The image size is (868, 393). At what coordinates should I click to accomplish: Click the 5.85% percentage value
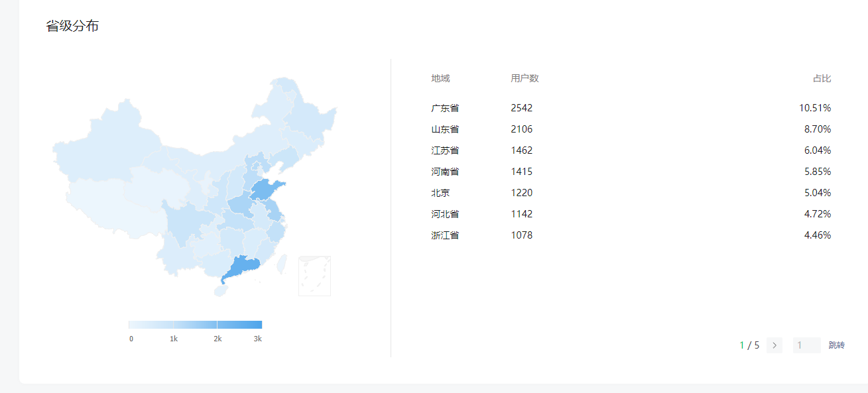point(818,172)
